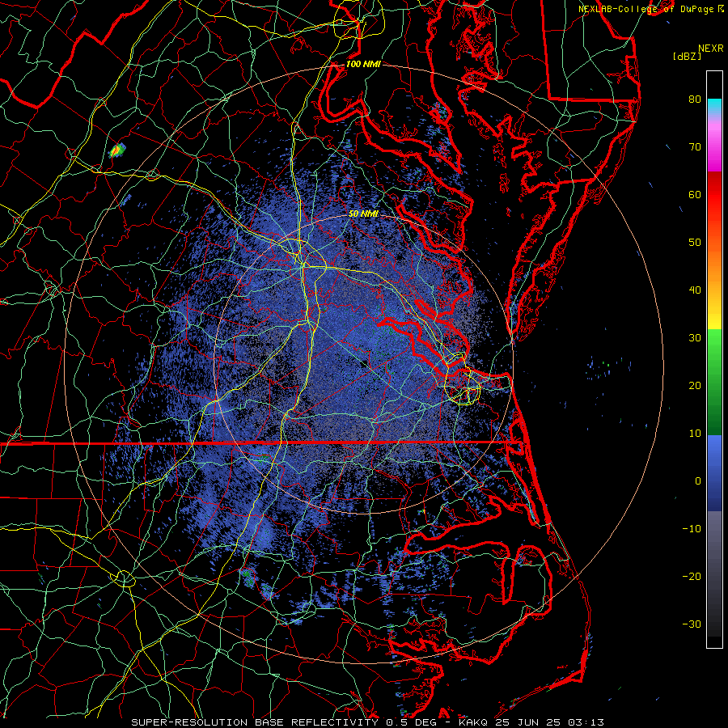Click the 40 dBZ scale value
The image size is (728, 728).
pos(695,290)
